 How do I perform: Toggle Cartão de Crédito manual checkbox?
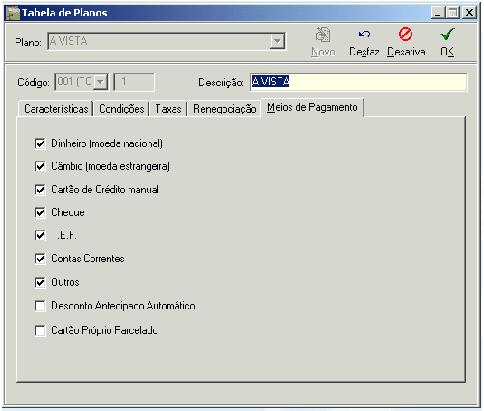click(x=40, y=190)
